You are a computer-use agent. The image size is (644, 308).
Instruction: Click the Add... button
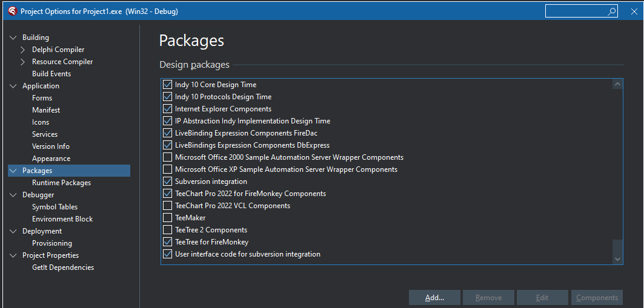pyautogui.click(x=434, y=298)
